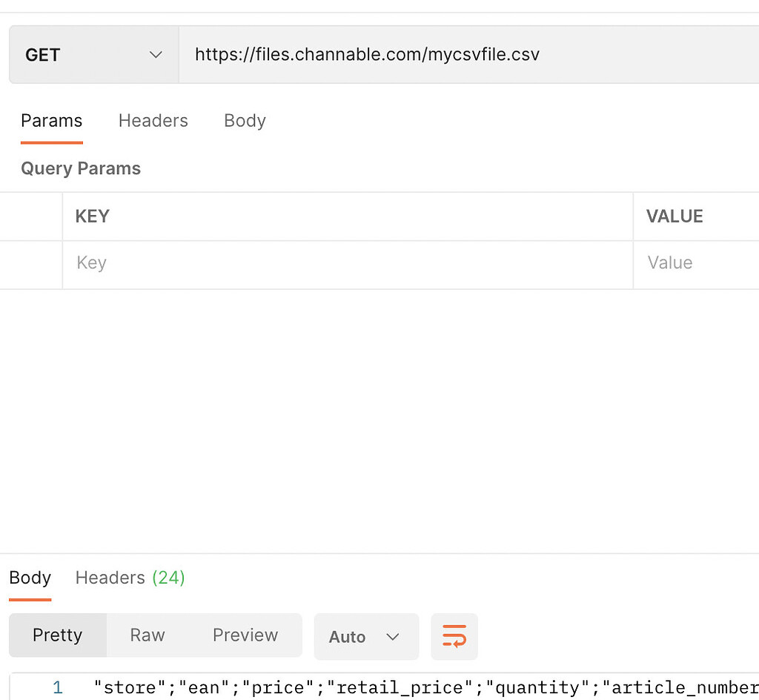Viewport: 759px width, 700px height.
Task: Select the response Body tab
Action: pyautogui.click(x=30, y=578)
